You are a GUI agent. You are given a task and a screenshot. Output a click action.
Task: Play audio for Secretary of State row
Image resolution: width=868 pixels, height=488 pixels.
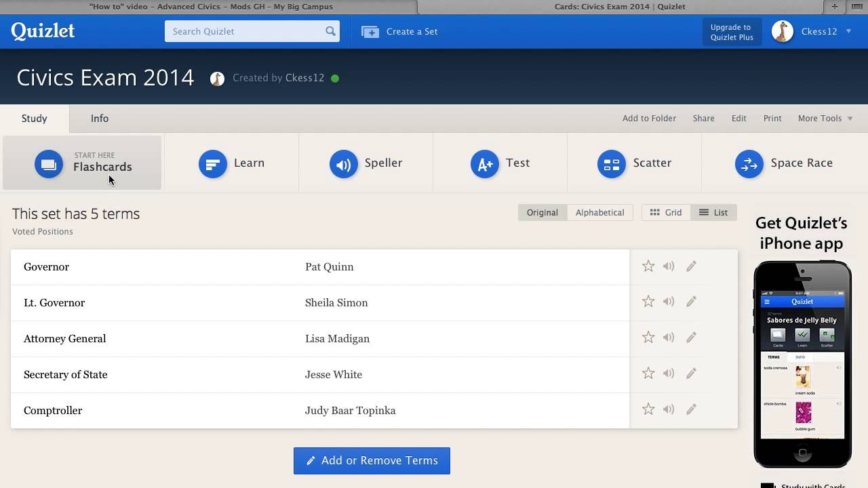[669, 373]
